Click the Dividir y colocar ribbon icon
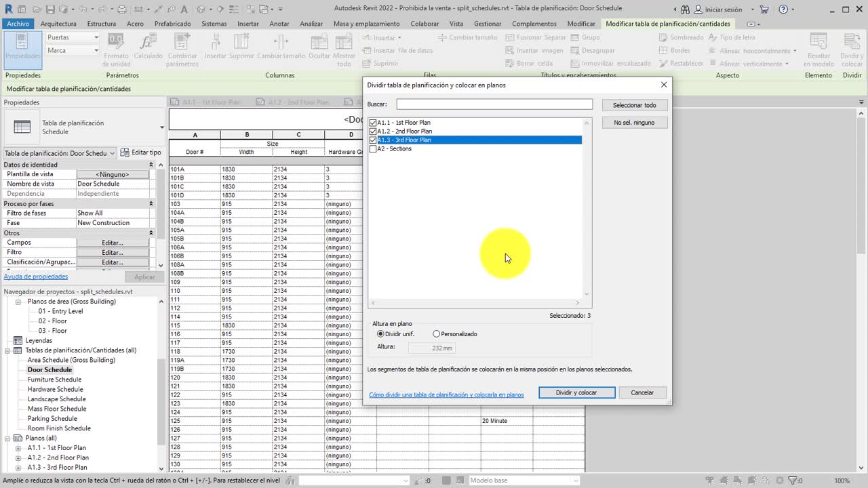Viewport: 868px width, 488px height. 852,49
